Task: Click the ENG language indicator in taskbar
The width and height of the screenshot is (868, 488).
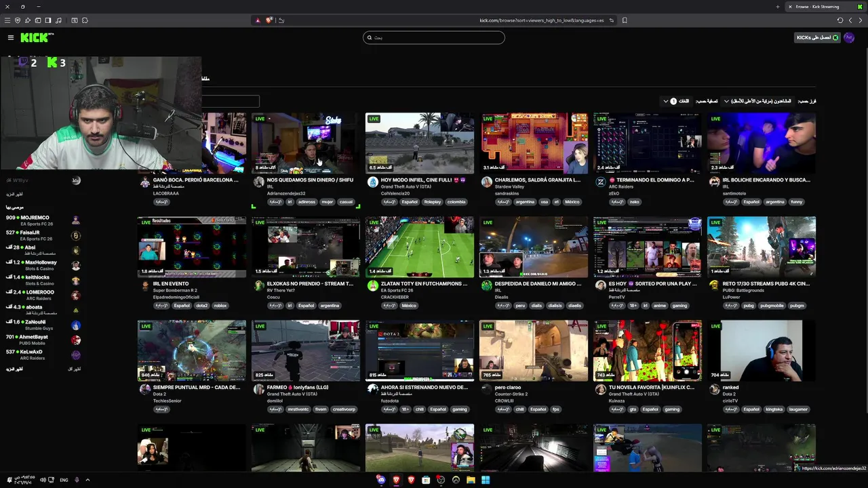Action: point(64,480)
